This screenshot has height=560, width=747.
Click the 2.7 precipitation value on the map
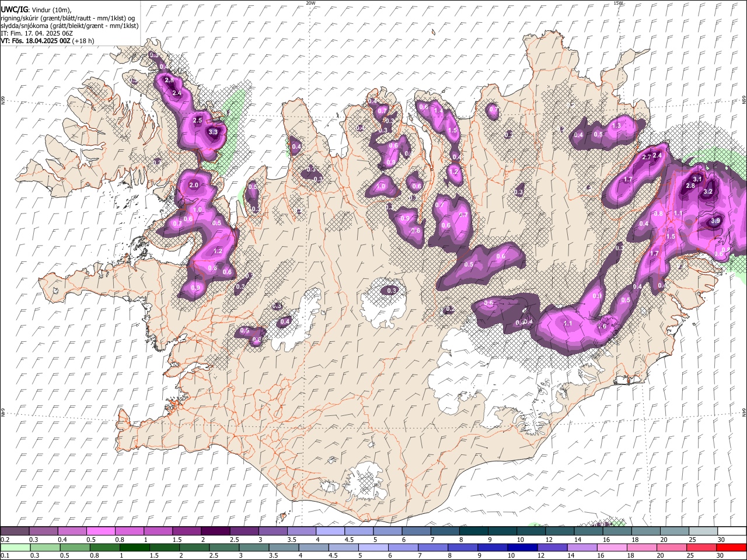[x=647, y=157]
